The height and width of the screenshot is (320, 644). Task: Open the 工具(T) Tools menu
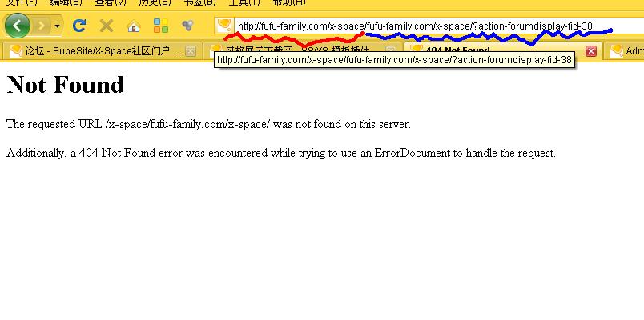point(244,2)
